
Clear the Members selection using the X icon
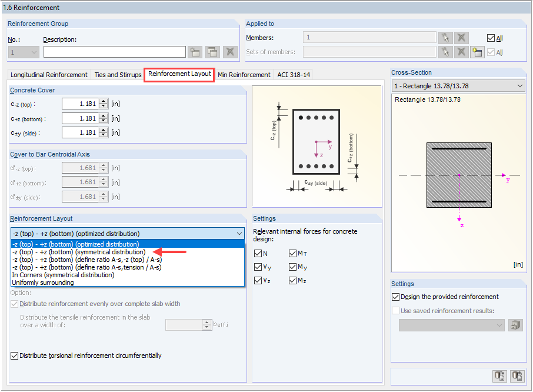click(x=461, y=37)
